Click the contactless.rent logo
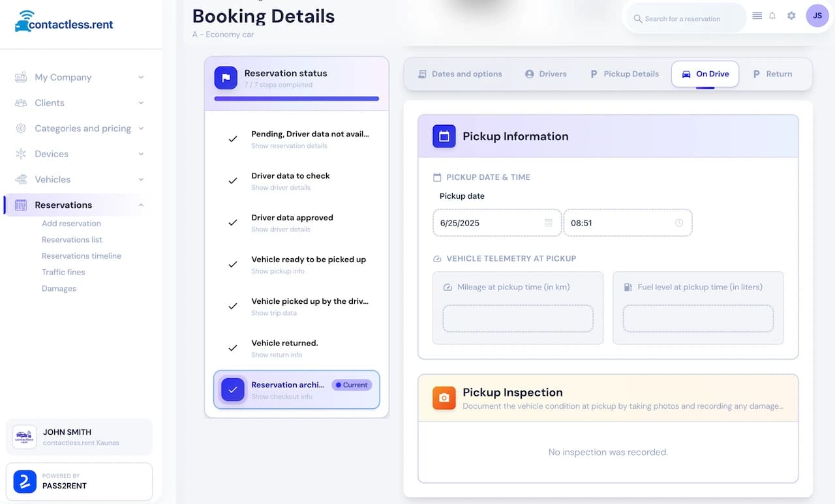 click(x=64, y=22)
